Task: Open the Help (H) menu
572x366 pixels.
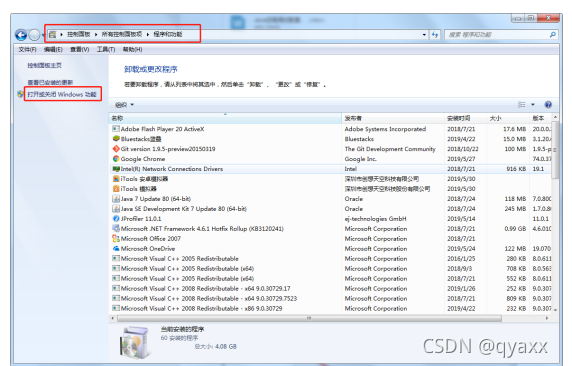Action: click(x=132, y=49)
